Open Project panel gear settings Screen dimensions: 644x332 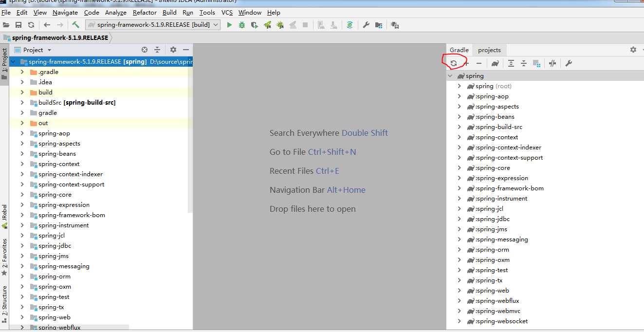pos(173,50)
